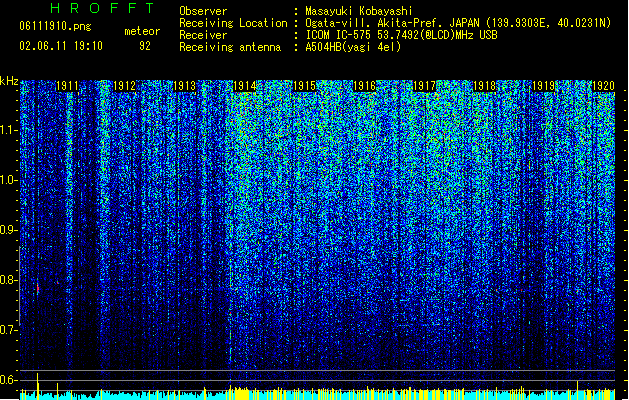Click the 1917 time marker
Image resolution: width=629 pixels, height=400 pixels.
tap(424, 86)
